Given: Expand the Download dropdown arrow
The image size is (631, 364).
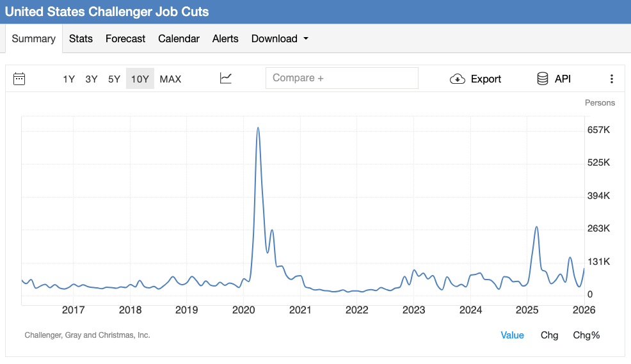Looking at the screenshot, I should click(306, 38).
